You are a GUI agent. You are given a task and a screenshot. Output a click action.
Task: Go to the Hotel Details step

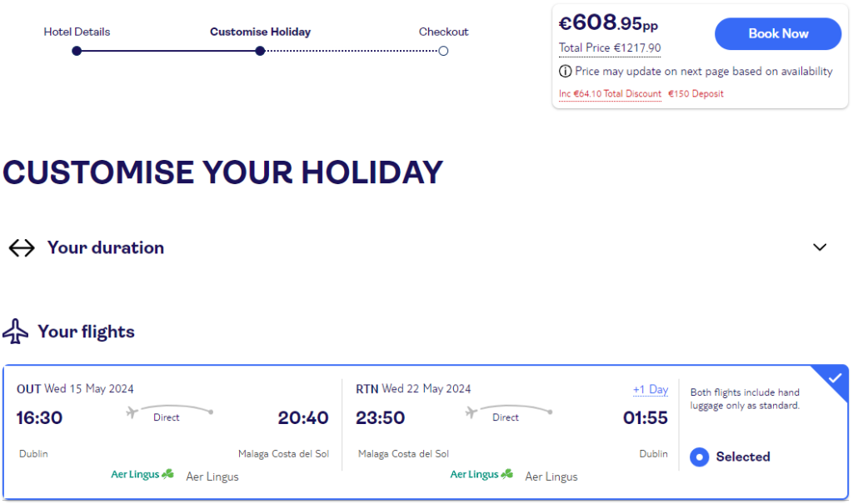point(77,32)
